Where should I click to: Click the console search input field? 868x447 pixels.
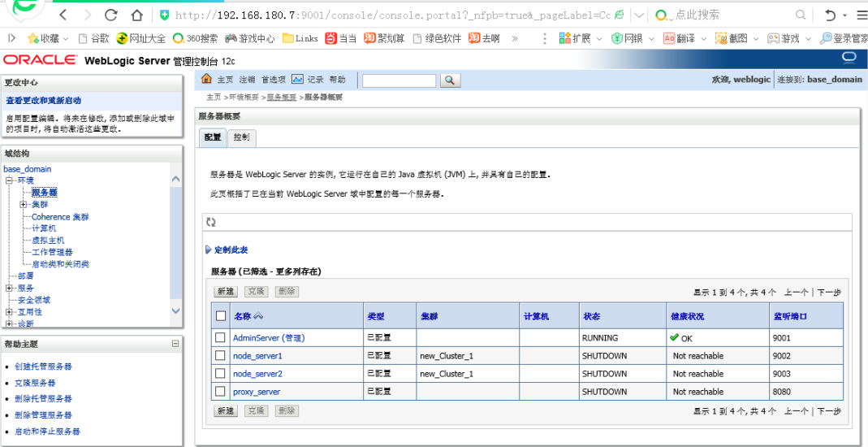pyautogui.click(x=399, y=80)
